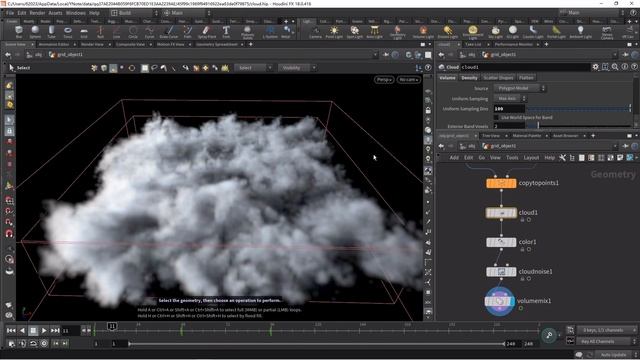Open the Render menu

tap(37, 13)
